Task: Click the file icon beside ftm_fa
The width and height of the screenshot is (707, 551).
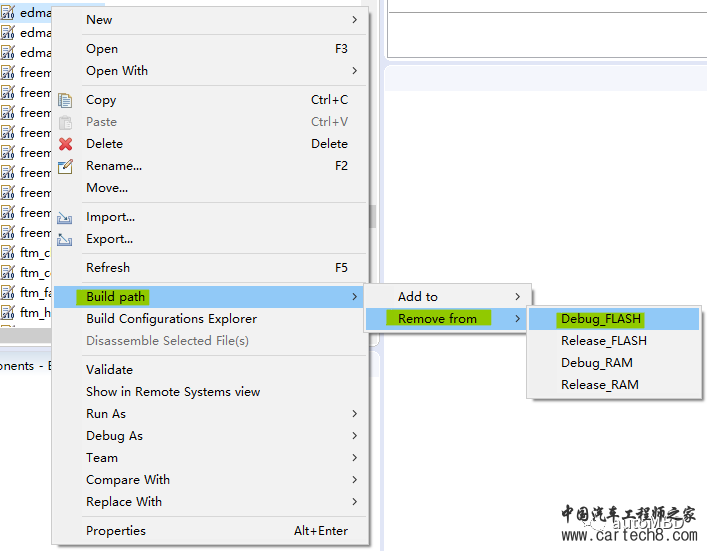Action: [8, 292]
